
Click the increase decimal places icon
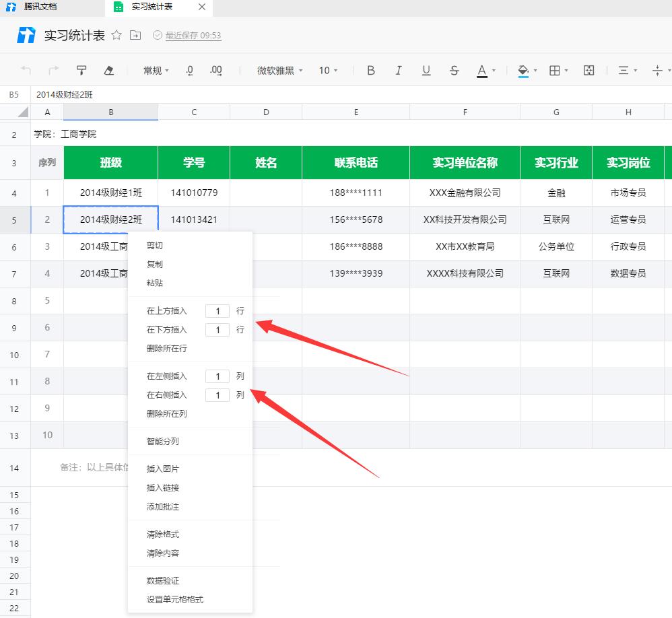(215, 70)
